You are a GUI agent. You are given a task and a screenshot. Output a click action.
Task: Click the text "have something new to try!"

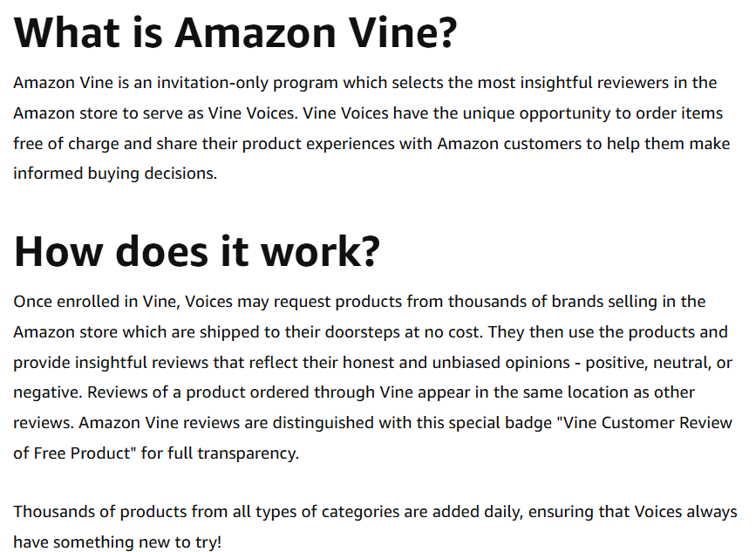click(x=117, y=542)
